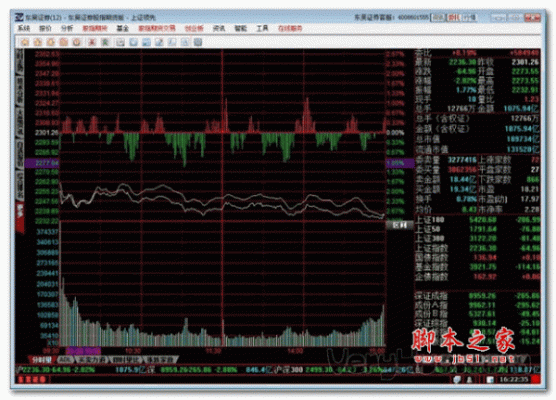Click the red icon at the status bar's right end
The width and height of the screenshot is (556, 400).
[x=536, y=380]
